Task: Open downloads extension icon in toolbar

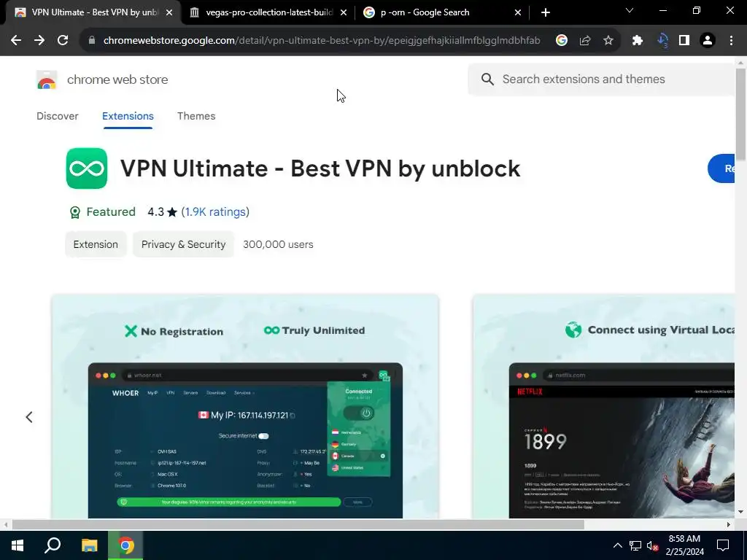Action: pos(662,41)
